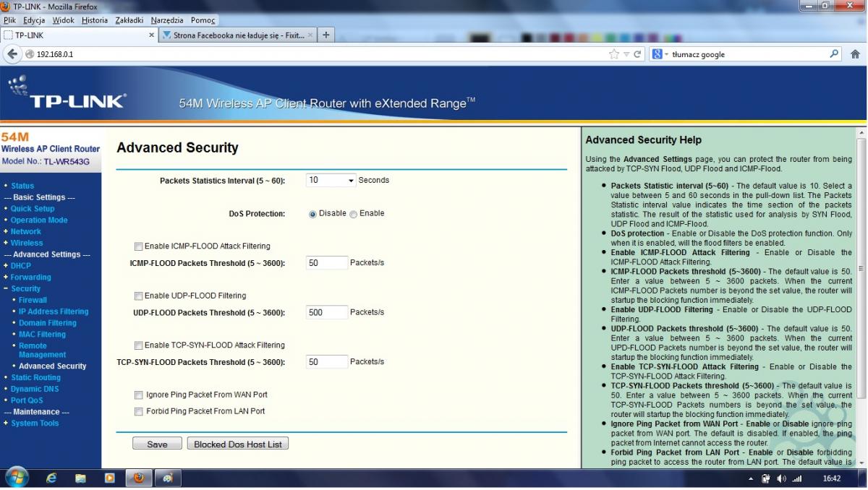Click the Save button
The width and height of the screenshot is (868, 490).
[x=157, y=444]
